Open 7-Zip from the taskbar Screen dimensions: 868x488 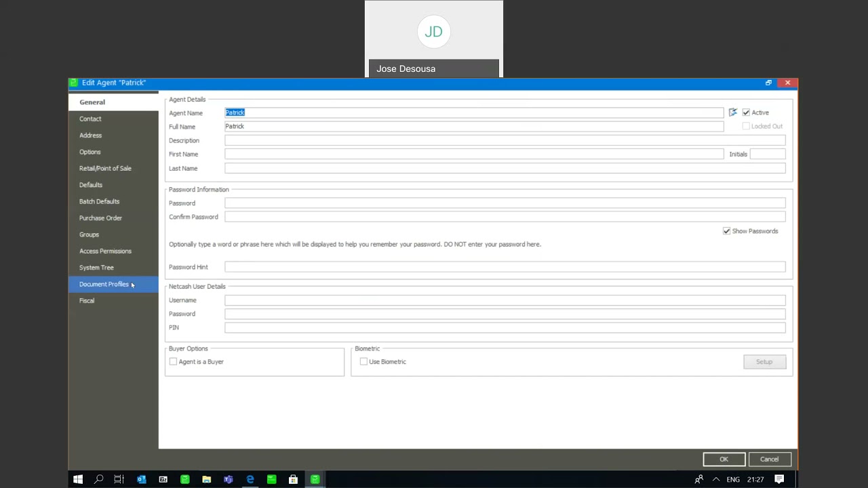tap(163, 479)
